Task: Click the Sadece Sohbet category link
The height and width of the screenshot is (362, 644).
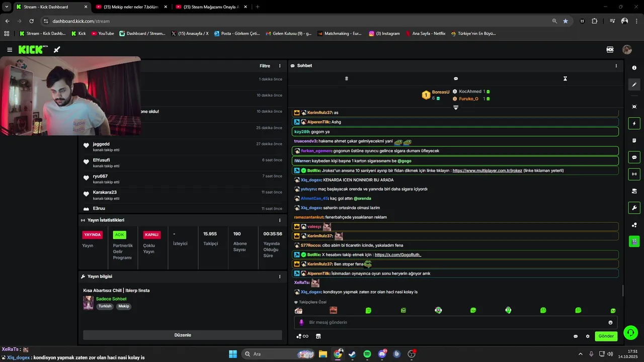Action: [111, 299]
